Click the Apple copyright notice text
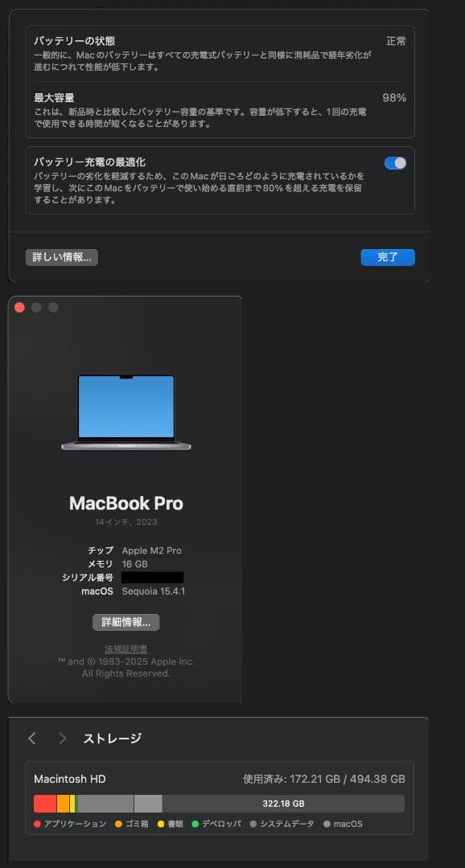This screenshot has height=868, width=465. [x=126, y=668]
